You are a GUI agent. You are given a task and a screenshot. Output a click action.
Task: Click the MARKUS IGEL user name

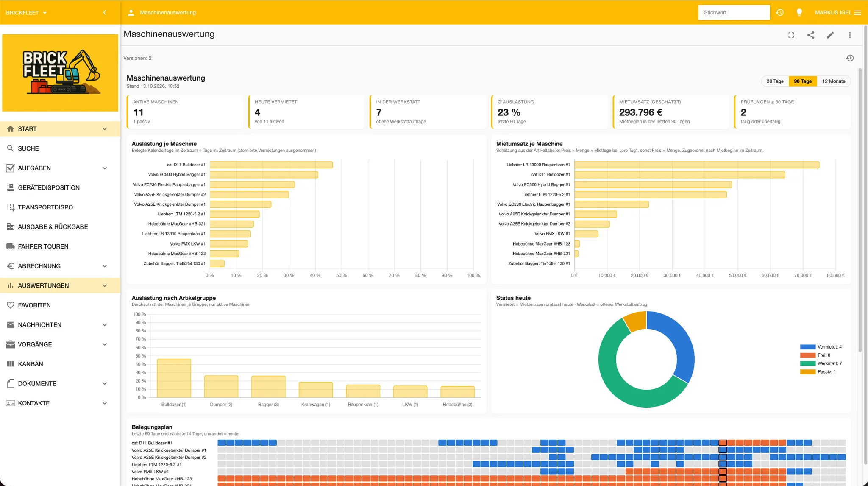(x=833, y=12)
